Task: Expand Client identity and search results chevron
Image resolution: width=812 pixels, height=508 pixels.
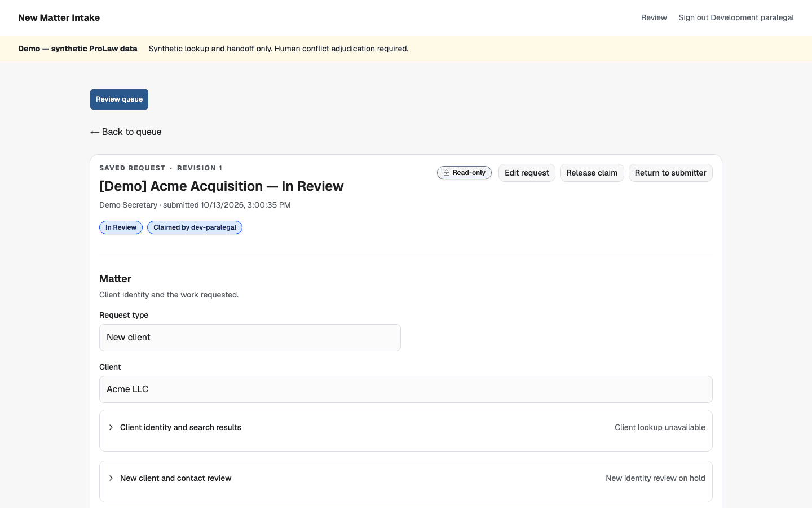Action: pos(111,427)
